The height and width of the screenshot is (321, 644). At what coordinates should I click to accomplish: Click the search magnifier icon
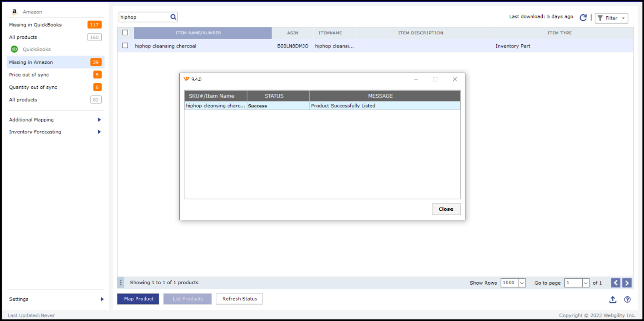[x=173, y=17]
